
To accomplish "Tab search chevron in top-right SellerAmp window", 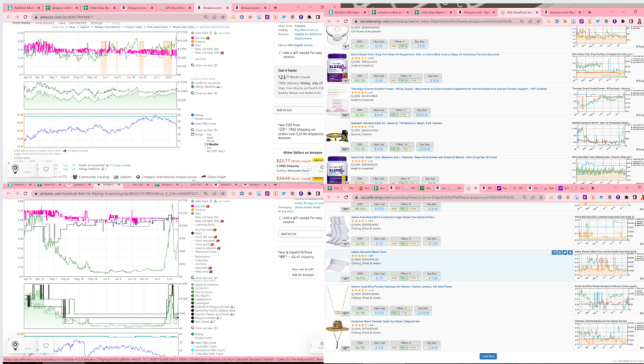I will pos(613,12).
